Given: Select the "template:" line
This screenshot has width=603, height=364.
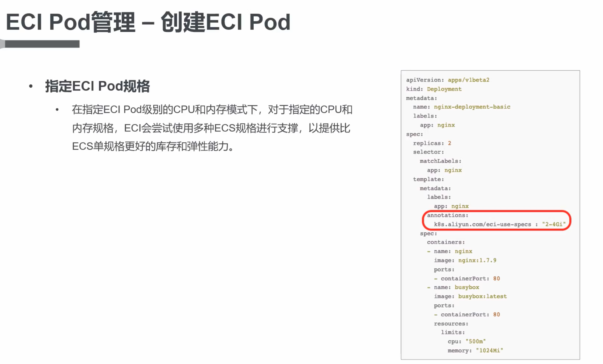Looking at the screenshot, I should click(x=428, y=179).
